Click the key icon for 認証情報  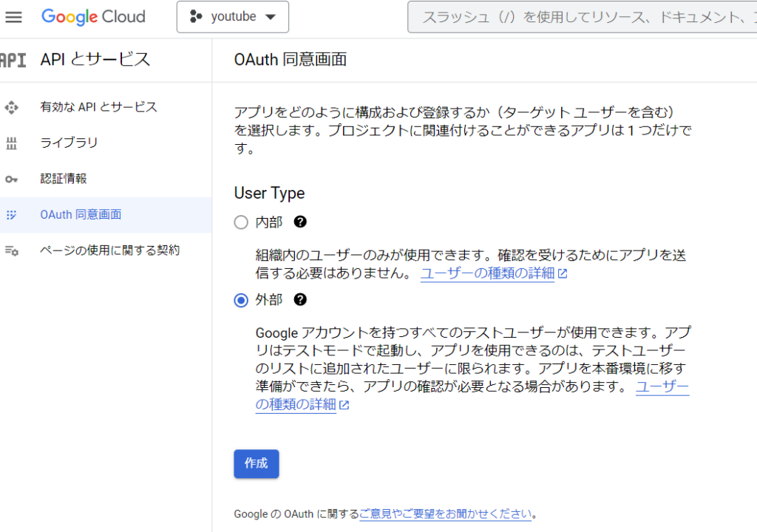pos(11,179)
